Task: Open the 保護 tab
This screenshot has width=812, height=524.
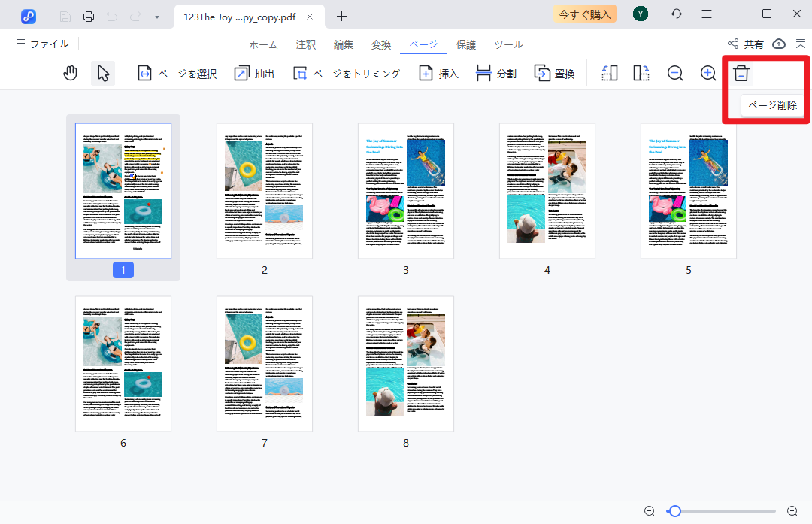Action: click(466, 44)
